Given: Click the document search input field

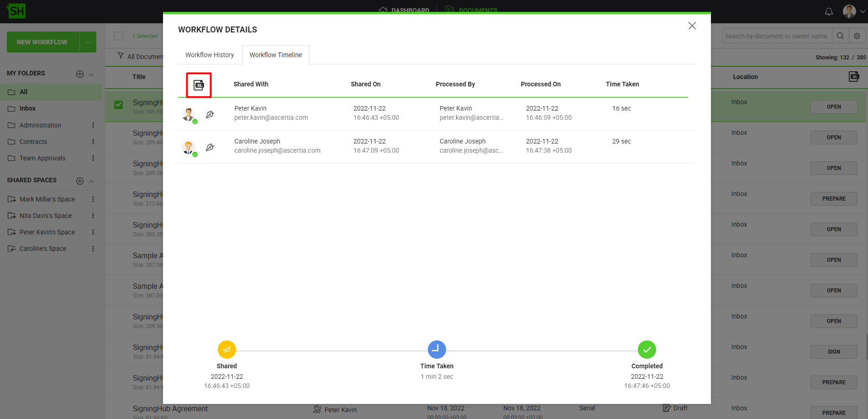Looking at the screenshot, I should point(776,36).
